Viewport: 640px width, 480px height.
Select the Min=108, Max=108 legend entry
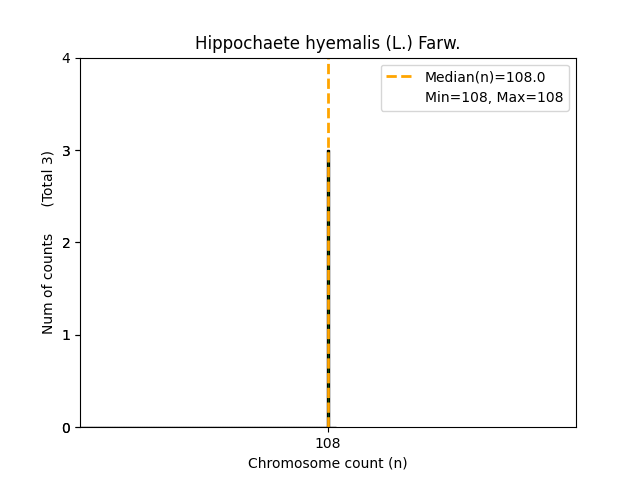pos(494,97)
